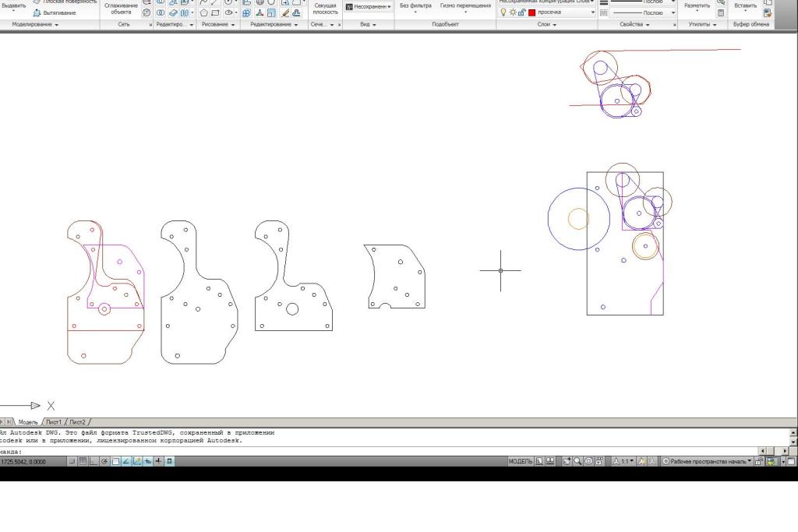The width and height of the screenshot is (798, 532).
Task: Open annotation scale 1:1 dropdown
Action: 623,461
